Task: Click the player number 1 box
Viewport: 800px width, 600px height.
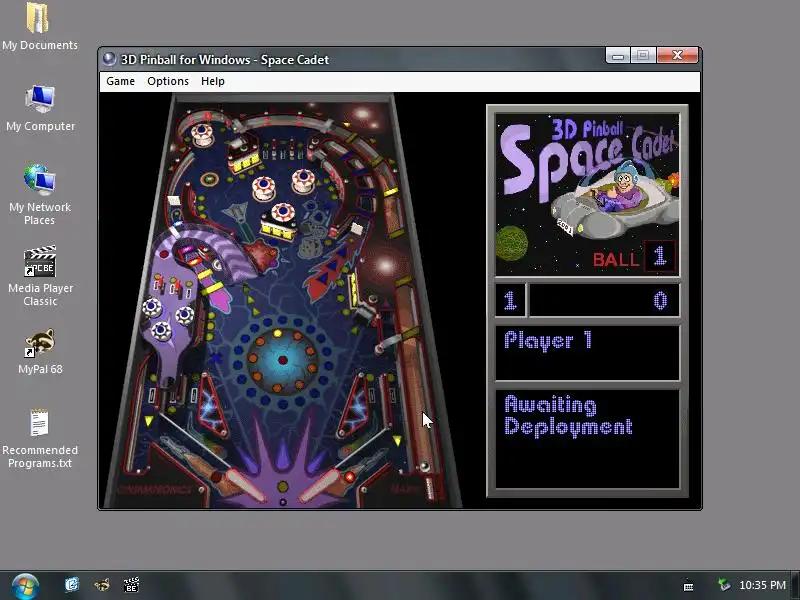Action: tap(510, 301)
